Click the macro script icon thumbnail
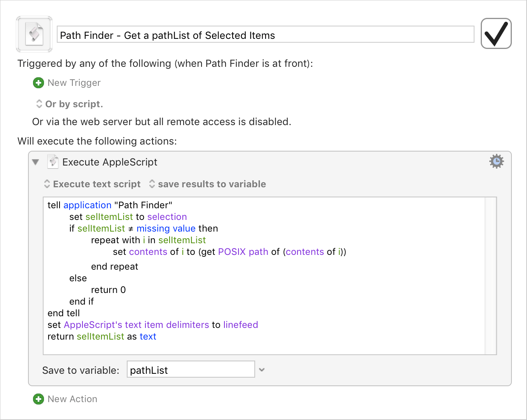 pyautogui.click(x=34, y=34)
